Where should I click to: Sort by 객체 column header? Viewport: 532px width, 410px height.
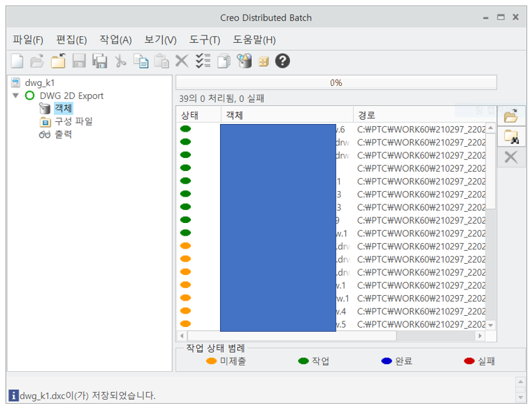click(287, 116)
